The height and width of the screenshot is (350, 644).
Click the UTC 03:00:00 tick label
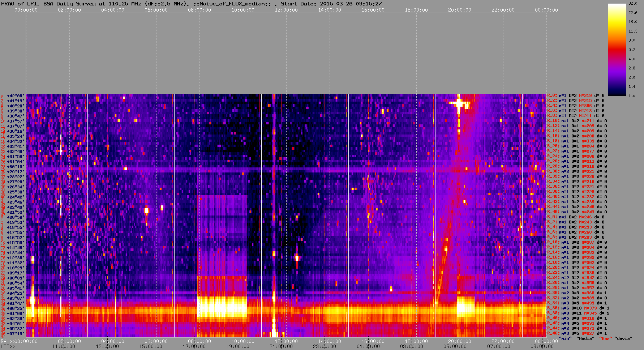pos(412,347)
